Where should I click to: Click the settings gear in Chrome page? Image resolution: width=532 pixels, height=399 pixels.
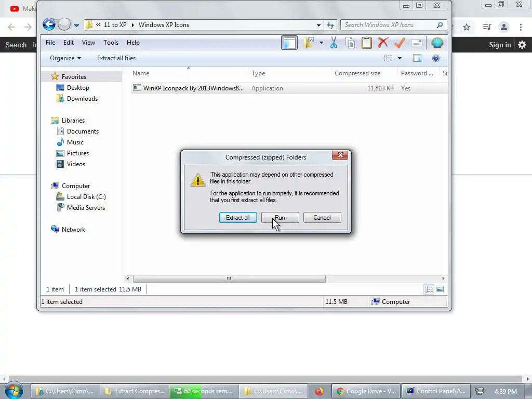click(522, 45)
